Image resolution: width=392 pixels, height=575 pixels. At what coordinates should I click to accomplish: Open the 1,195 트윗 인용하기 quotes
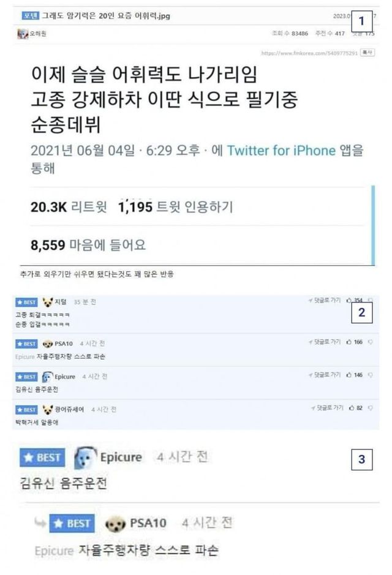[x=176, y=207]
